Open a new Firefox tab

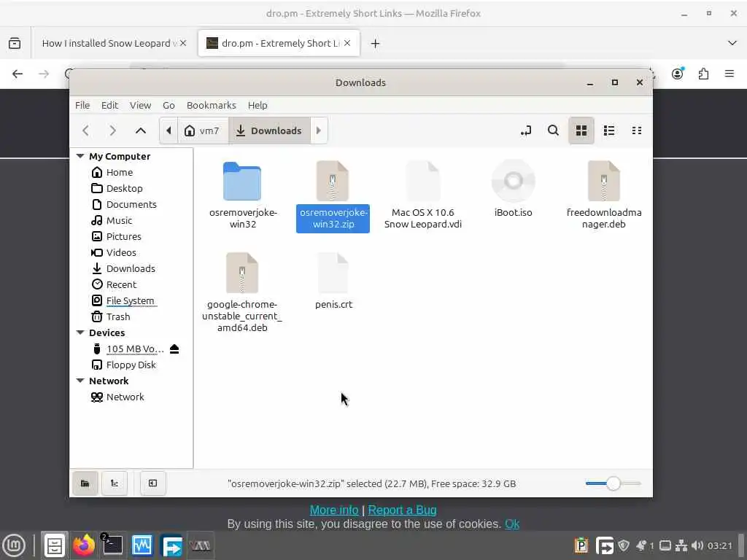tap(376, 43)
